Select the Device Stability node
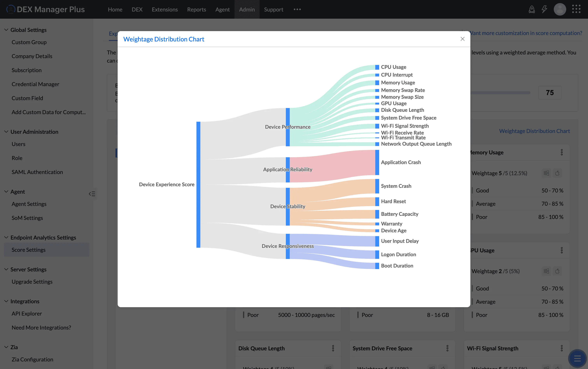The width and height of the screenshot is (588, 369). tap(288, 206)
